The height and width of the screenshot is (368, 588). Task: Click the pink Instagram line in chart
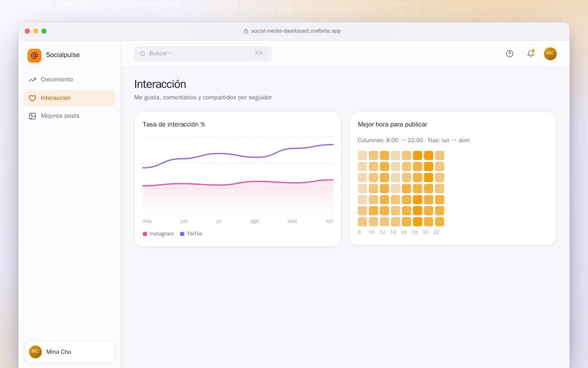pyautogui.click(x=238, y=183)
